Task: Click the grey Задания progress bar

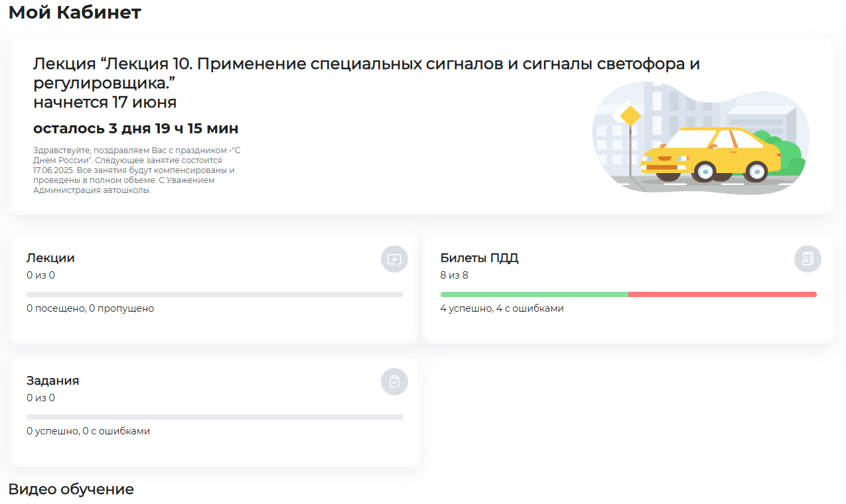Action: click(215, 417)
